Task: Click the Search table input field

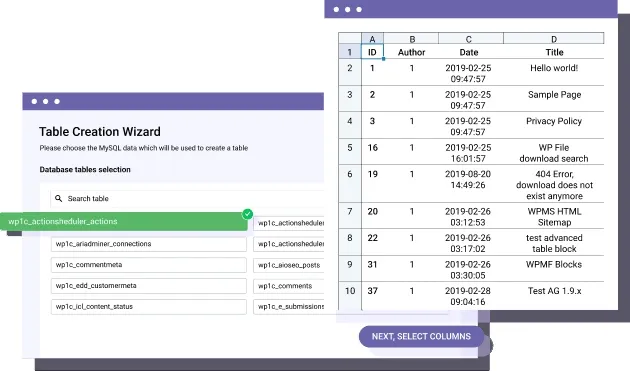Action: (187, 199)
